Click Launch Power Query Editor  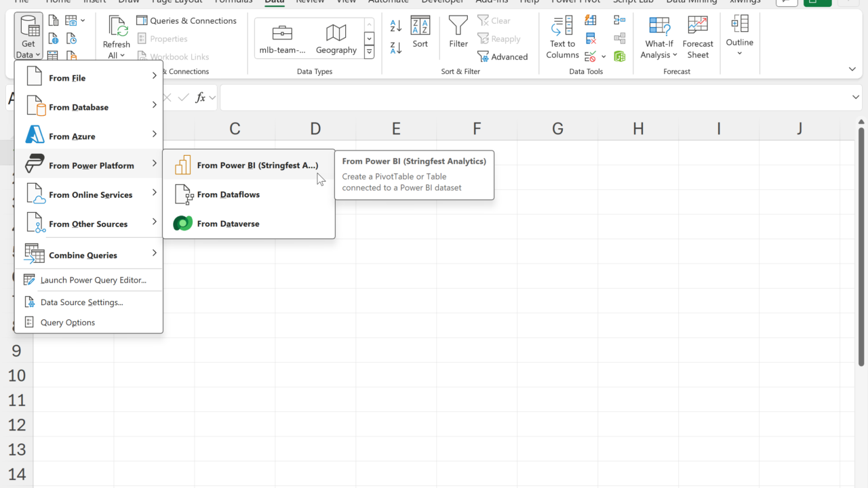click(93, 280)
